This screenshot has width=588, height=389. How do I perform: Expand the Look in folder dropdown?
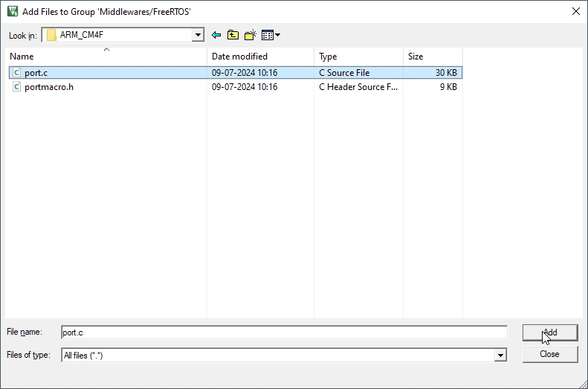pyautogui.click(x=198, y=35)
